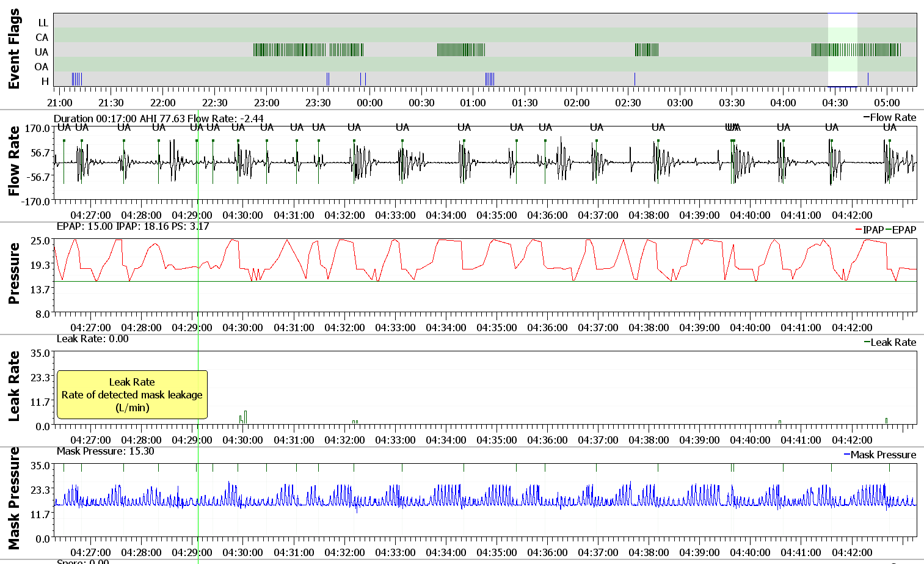This screenshot has width=924, height=564.
Task: Click 19.3 on the Pressure axis
Action: pos(40,265)
